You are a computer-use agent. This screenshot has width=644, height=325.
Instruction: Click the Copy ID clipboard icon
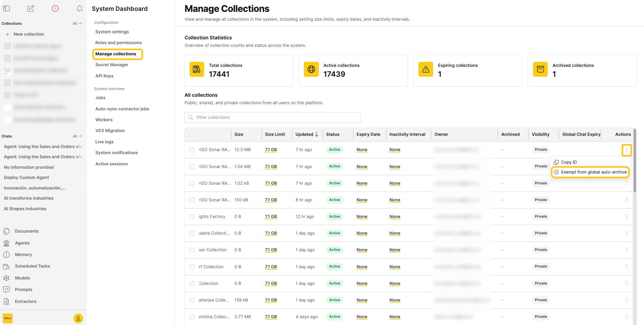point(556,162)
